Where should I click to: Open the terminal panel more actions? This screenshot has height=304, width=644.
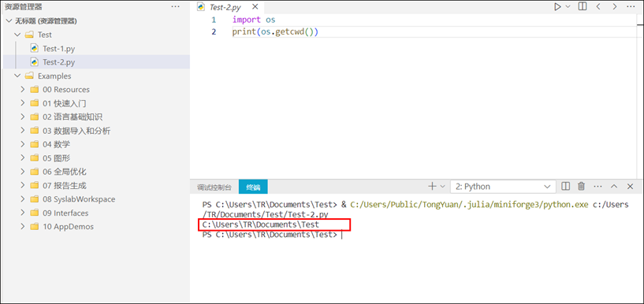[597, 186]
